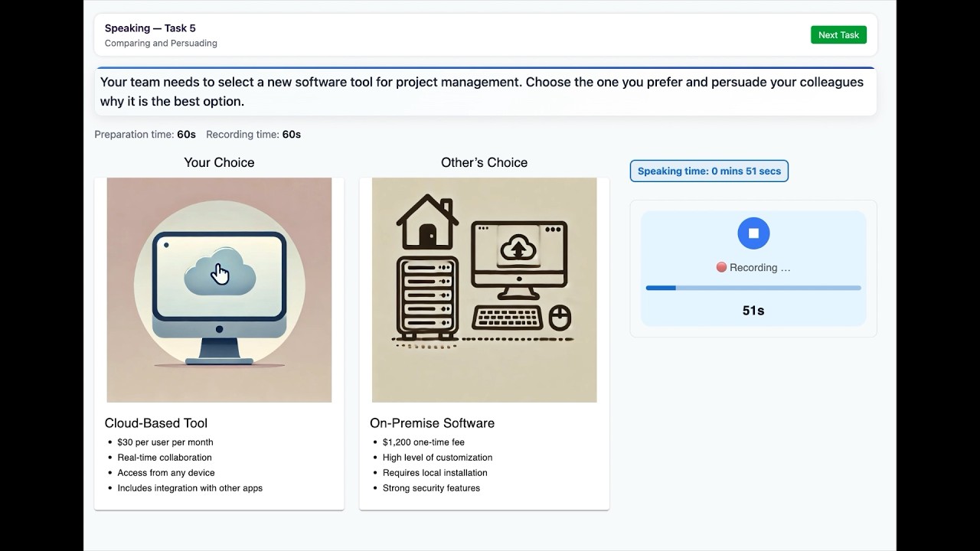Select the On-Premise Software image
This screenshot has width=980, height=551.
coord(484,290)
